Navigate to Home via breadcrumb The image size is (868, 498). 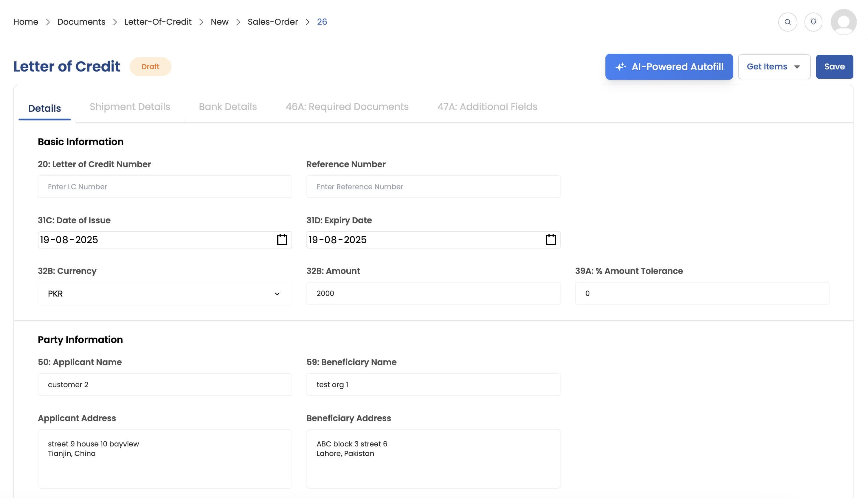(26, 21)
